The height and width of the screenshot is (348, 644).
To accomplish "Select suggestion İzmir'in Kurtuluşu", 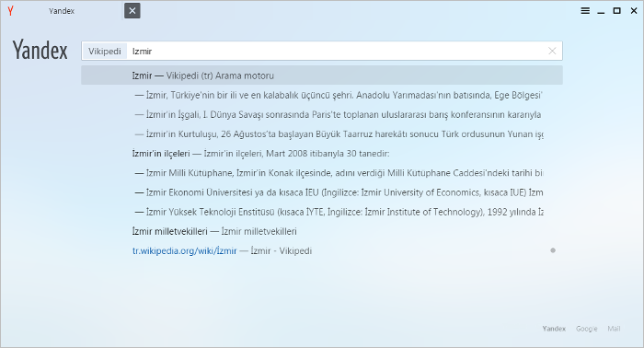I will (322, 134).
